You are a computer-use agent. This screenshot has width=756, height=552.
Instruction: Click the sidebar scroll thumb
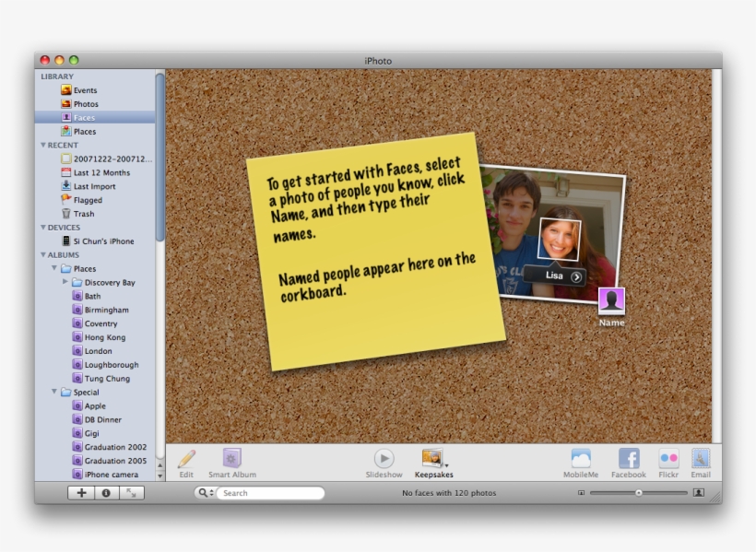coord(160,157)
